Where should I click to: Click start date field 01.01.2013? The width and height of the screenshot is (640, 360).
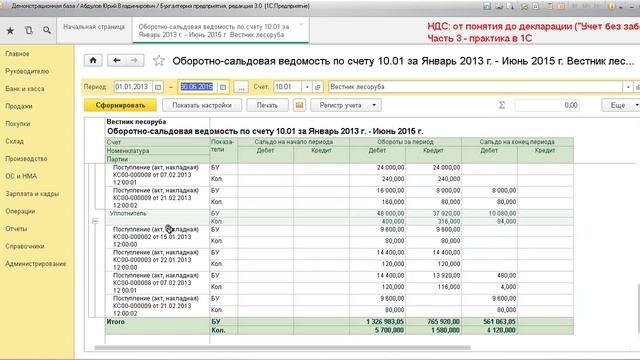point(133,87)
